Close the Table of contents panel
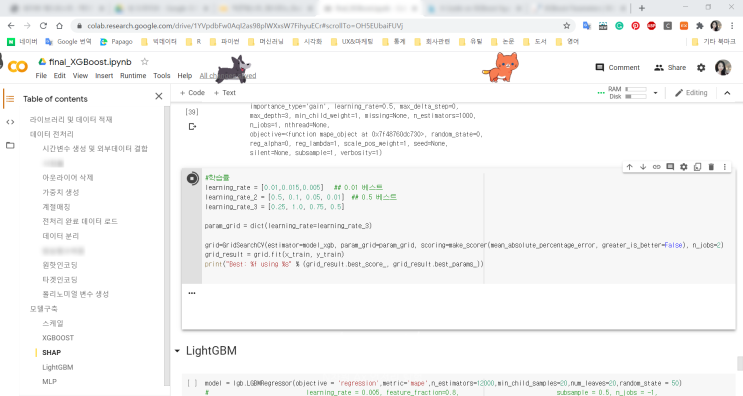Screen dimensions: 743x396 [159, 96]
